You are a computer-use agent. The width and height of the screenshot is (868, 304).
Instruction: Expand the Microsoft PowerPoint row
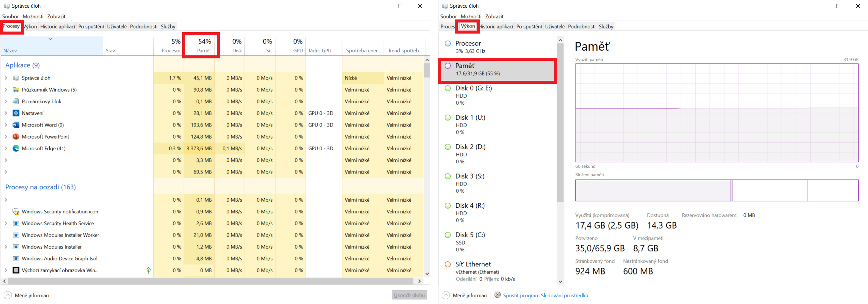[x=6, y=137]
